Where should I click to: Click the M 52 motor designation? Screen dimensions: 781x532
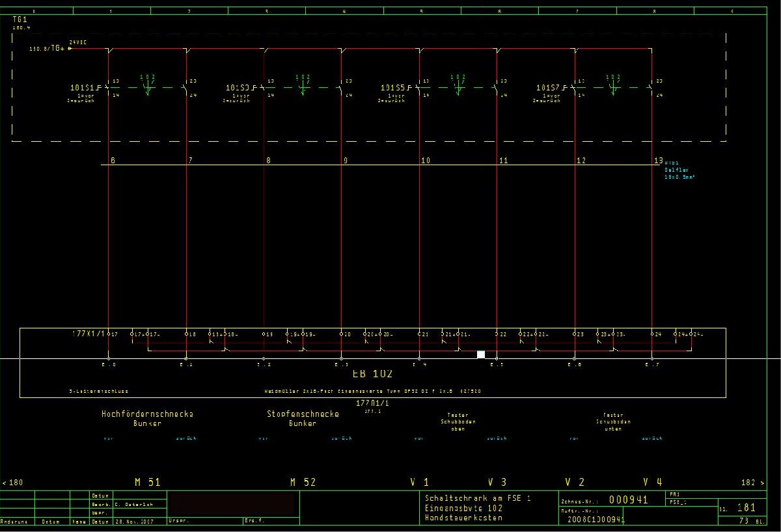303,483
